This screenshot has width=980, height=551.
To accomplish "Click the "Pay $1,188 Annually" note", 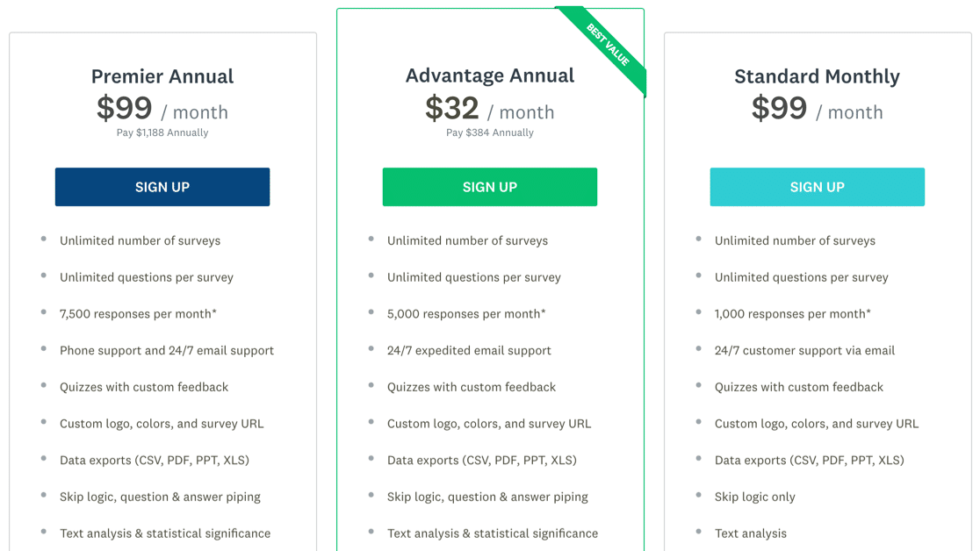I will click(x=162, y=133).
